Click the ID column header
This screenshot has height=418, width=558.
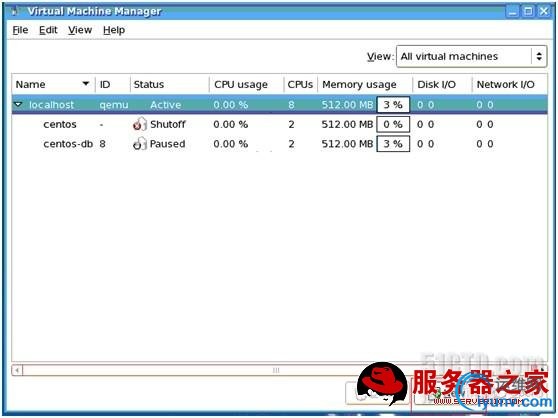[112, 84]
